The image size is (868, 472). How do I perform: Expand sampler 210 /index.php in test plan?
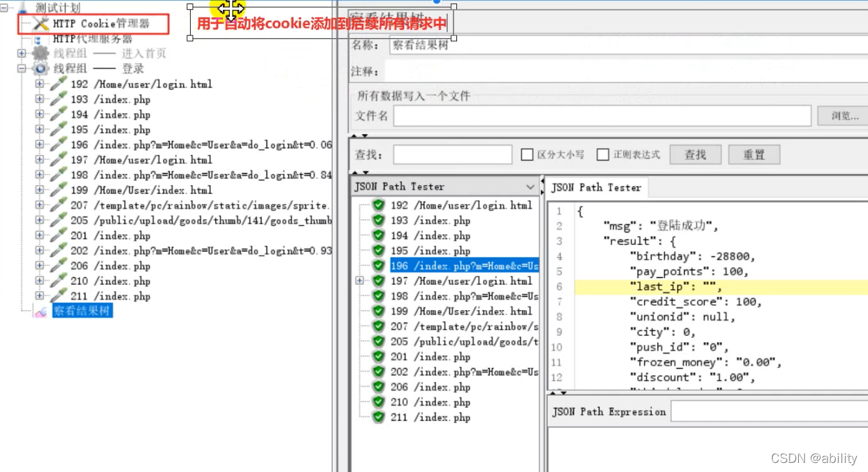point(40,281)
